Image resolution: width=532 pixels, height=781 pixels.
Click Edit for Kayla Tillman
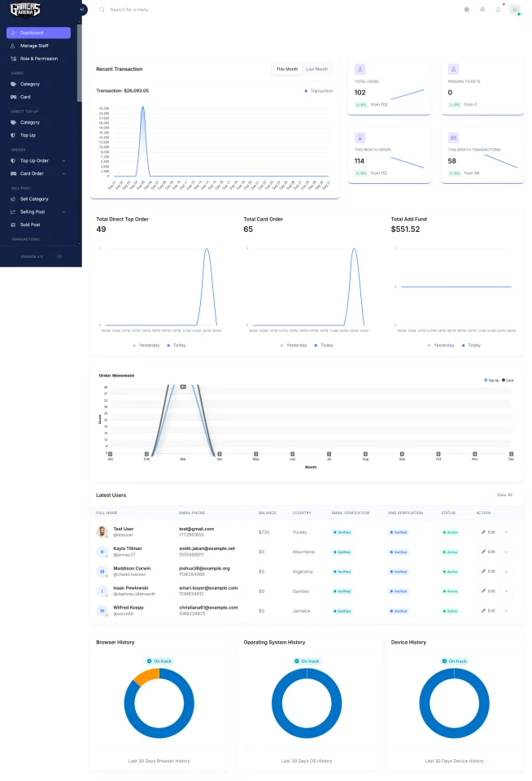(x=489, y=552)
